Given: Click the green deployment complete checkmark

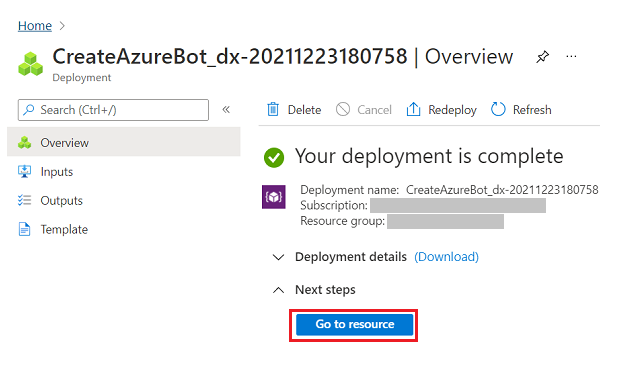Looking at the screenshot, I should (274, 157).
